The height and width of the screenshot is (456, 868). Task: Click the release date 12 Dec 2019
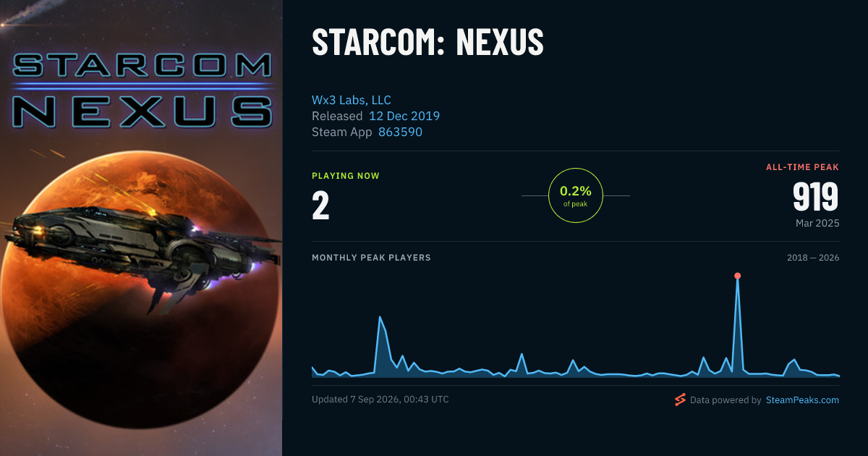[404, 116]
